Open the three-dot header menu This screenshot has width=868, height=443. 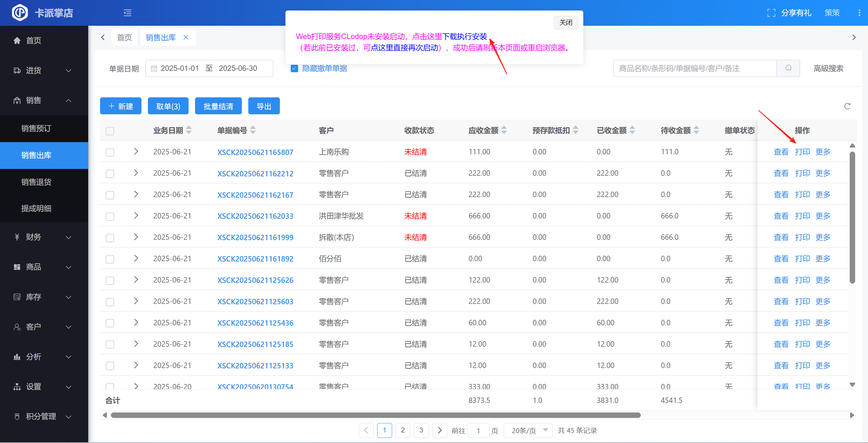click(859, 13)
